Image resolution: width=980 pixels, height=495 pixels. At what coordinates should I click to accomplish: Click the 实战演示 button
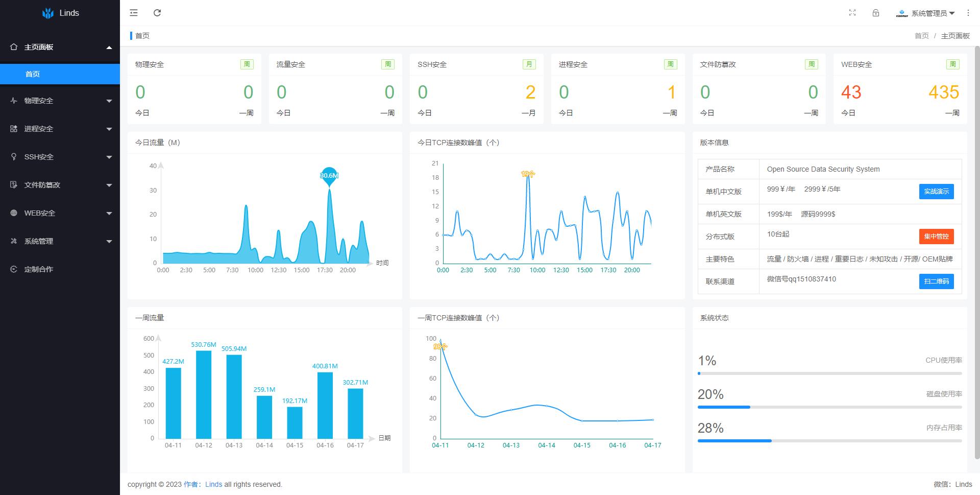(936, 192)
